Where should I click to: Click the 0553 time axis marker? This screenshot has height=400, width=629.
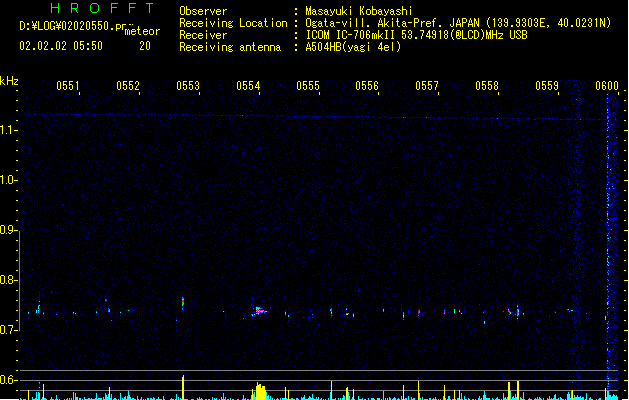(188, 86)
